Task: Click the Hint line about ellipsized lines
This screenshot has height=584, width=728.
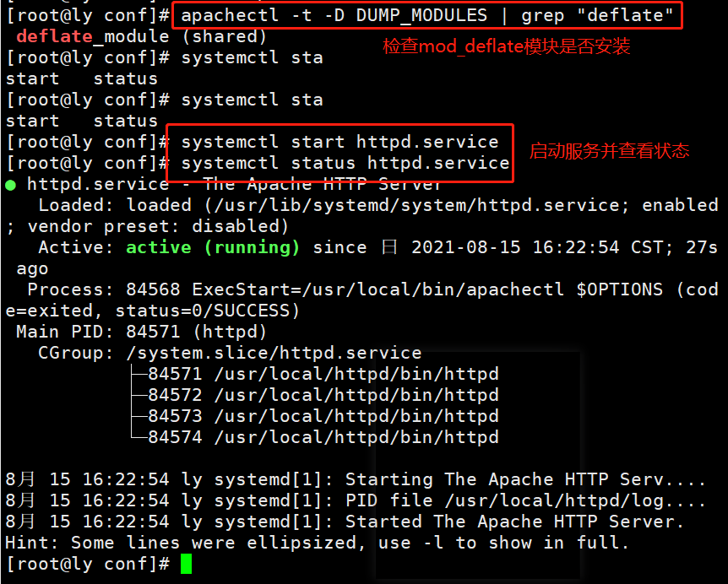Action: coord(317,543)
